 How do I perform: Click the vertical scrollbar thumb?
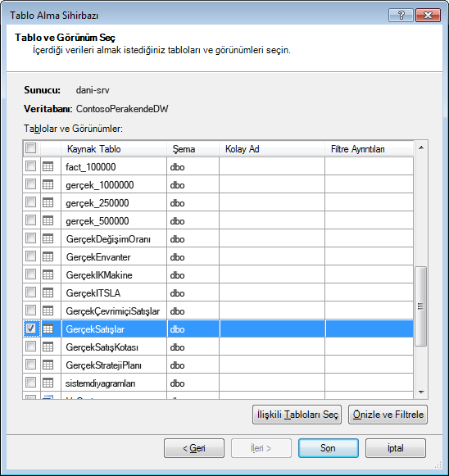[421, 306]
